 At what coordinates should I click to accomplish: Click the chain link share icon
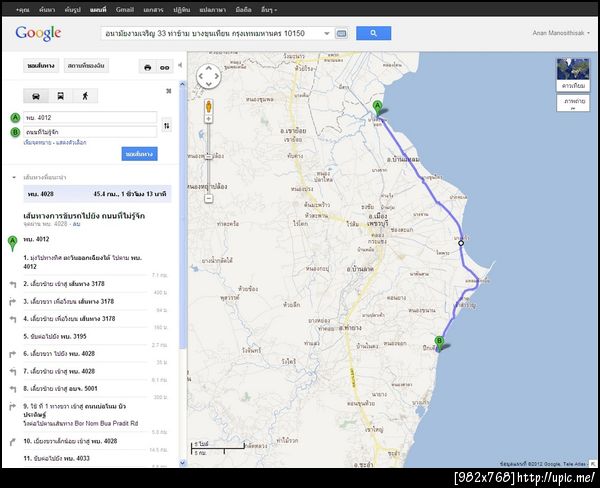[165, 67]
